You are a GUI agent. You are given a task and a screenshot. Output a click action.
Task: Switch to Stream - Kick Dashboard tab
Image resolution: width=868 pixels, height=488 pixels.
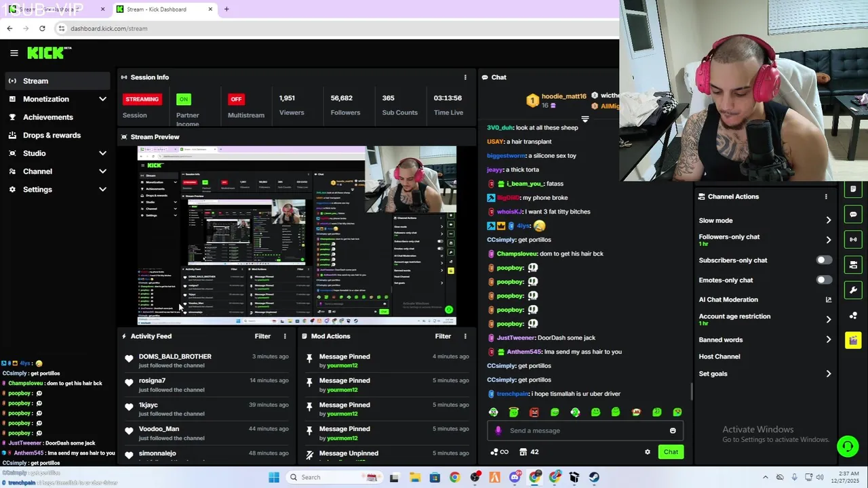[163, 9]
